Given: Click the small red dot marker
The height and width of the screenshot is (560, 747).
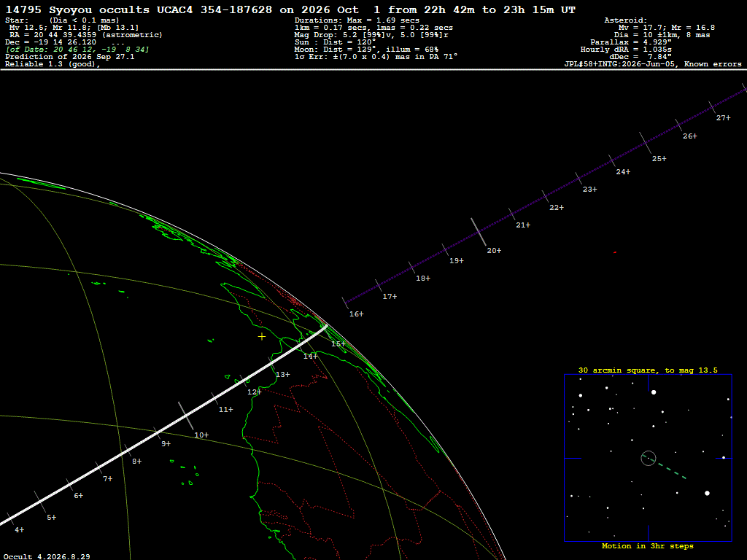Looking at the screenshot, I should (615, 252).
